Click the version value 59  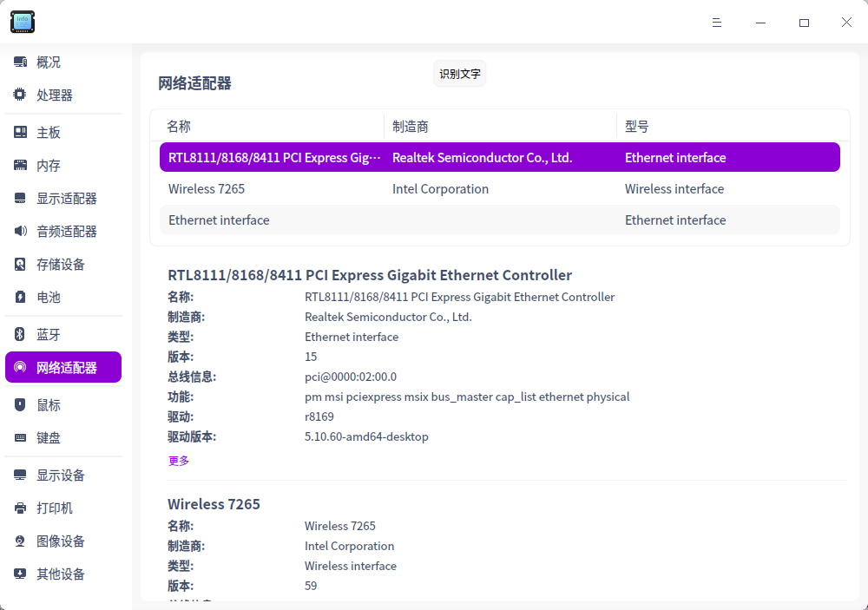(311, 587)
